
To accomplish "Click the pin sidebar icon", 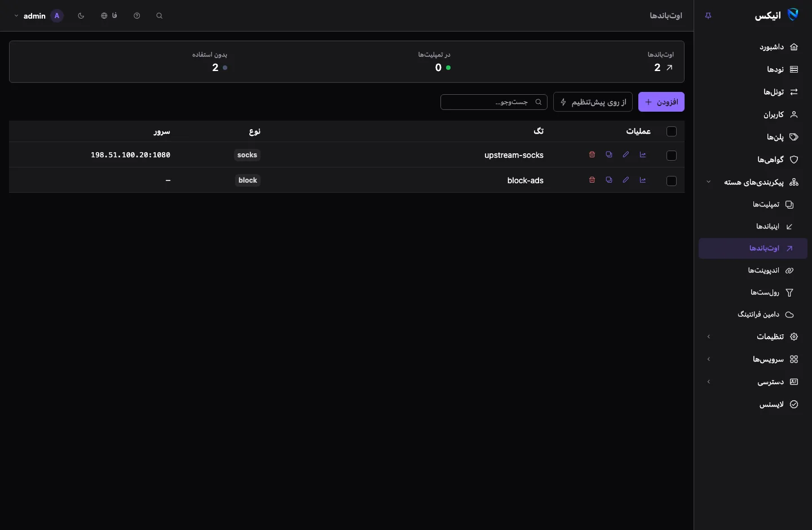I will tap(709, 16).
